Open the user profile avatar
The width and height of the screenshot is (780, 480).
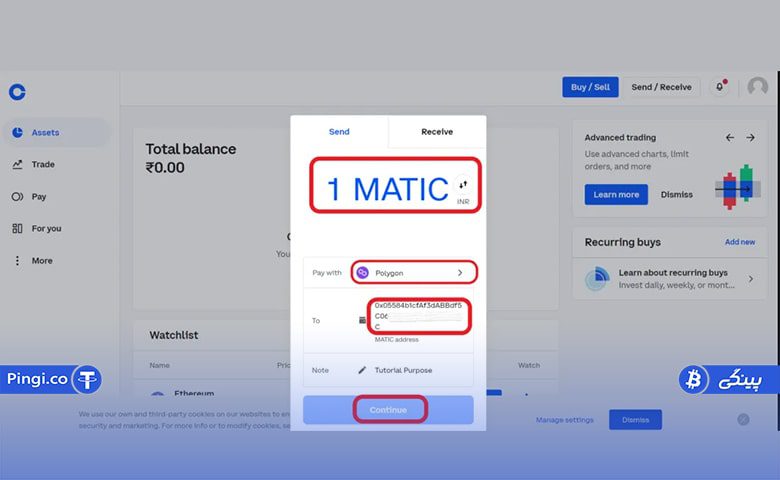pyautogui.click(x=757, y=87)
